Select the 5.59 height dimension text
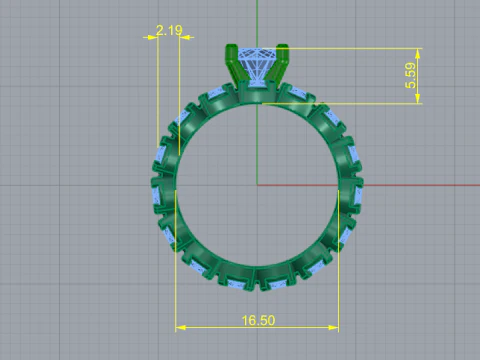Image resolution: width=480 pixels, height=360 pixels. point(411,76)
